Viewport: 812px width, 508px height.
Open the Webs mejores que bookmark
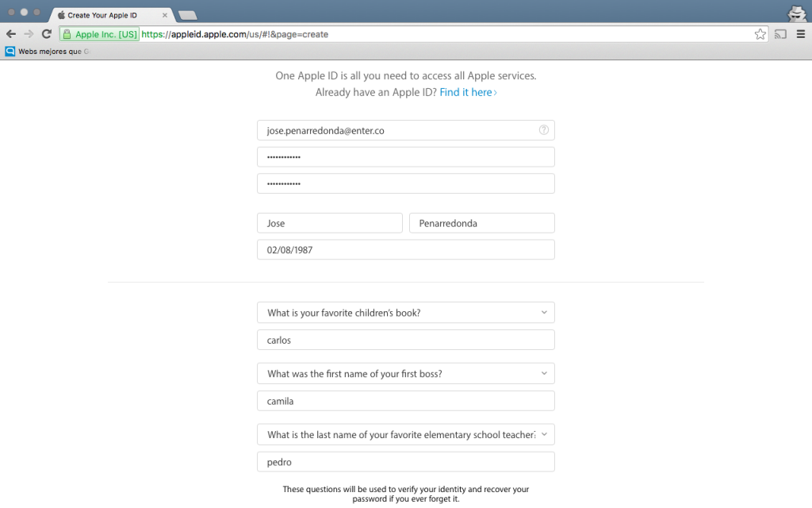point(48,52)
